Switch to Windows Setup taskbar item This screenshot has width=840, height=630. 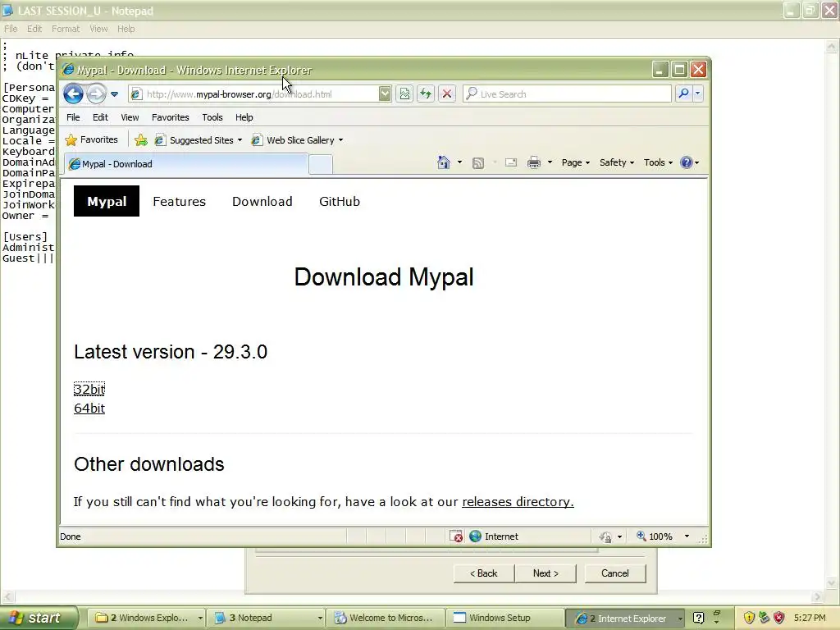click(x=505, y=618)
